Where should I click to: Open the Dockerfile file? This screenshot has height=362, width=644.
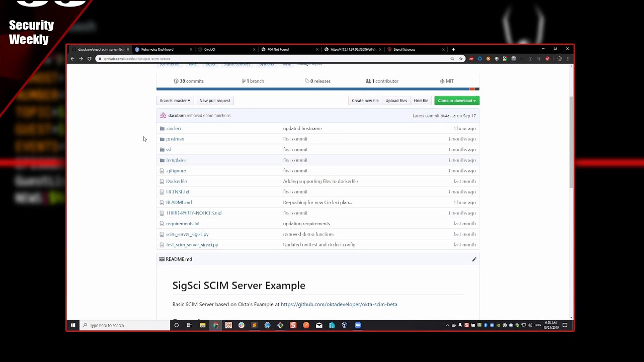click(177, 181)
